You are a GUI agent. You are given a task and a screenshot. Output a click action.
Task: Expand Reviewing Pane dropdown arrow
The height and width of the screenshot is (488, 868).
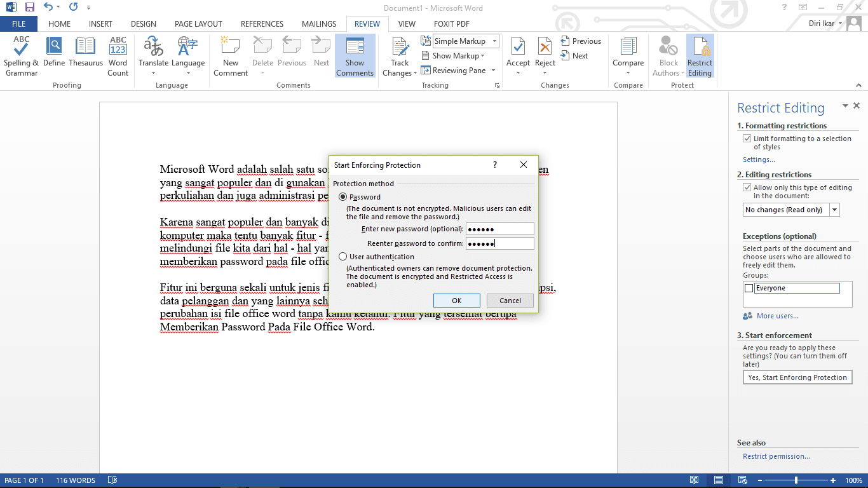[494, 71]
